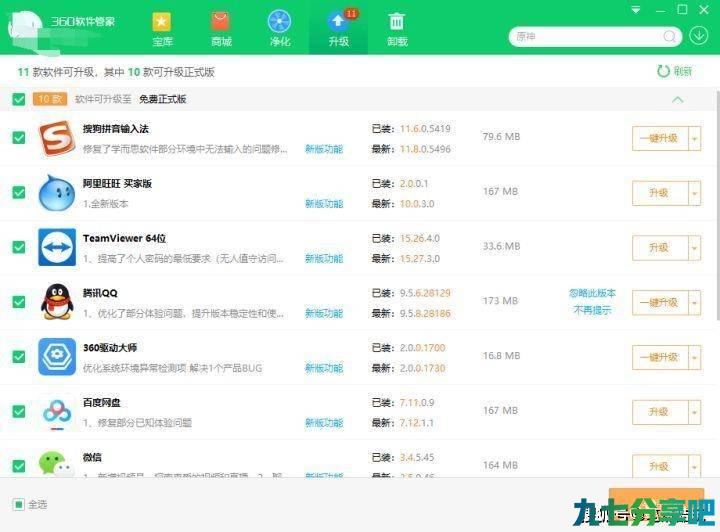This screenshot has width=720, height=532.
Task: Click 一键升级 for 腾讯QQ
Action: coord(660,302)
